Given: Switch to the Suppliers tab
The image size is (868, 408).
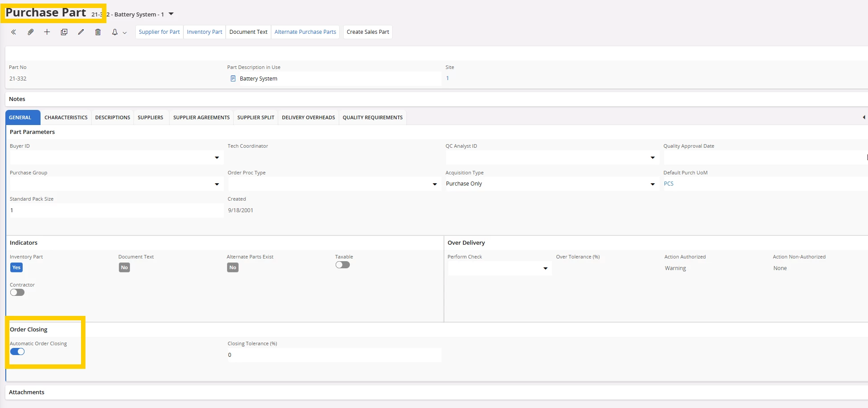Looking at the screenshot, I should tap(150, 117).
